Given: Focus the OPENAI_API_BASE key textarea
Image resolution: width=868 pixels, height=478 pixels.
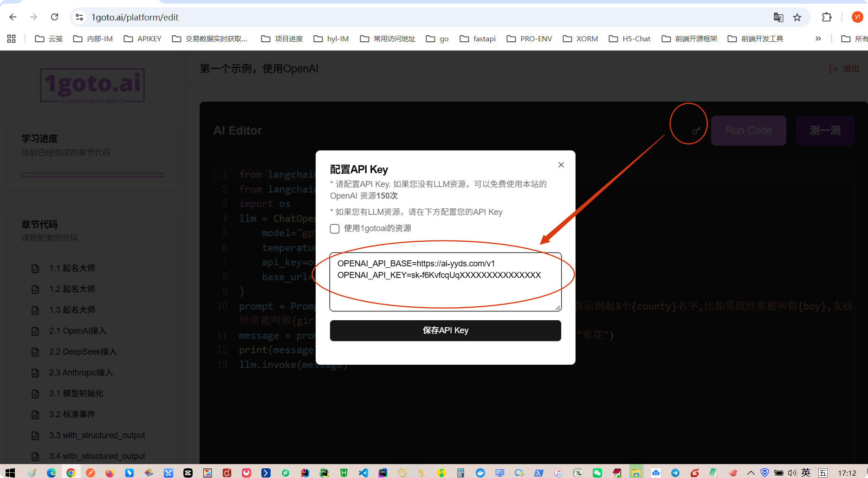Looking at the screenshot, I should coord(446,282).
